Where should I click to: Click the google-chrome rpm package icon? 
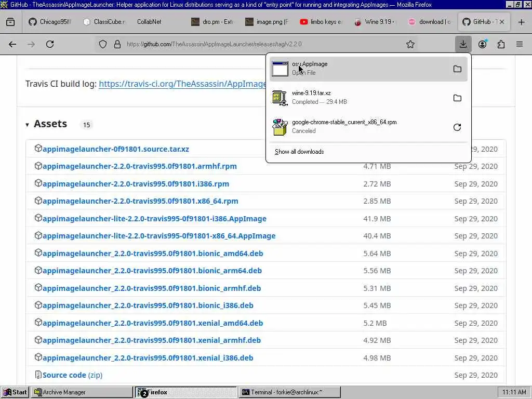tap(280, 127)
